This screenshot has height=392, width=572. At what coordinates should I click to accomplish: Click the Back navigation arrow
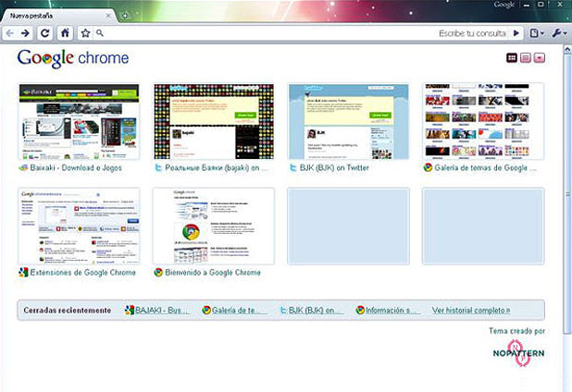(9, 33)
